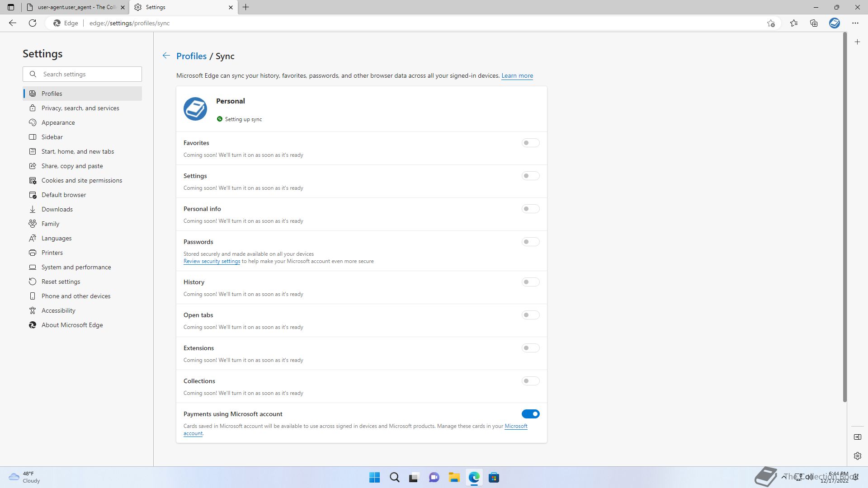Disable Payments using Microsoft account

click(x=531, y=414)
